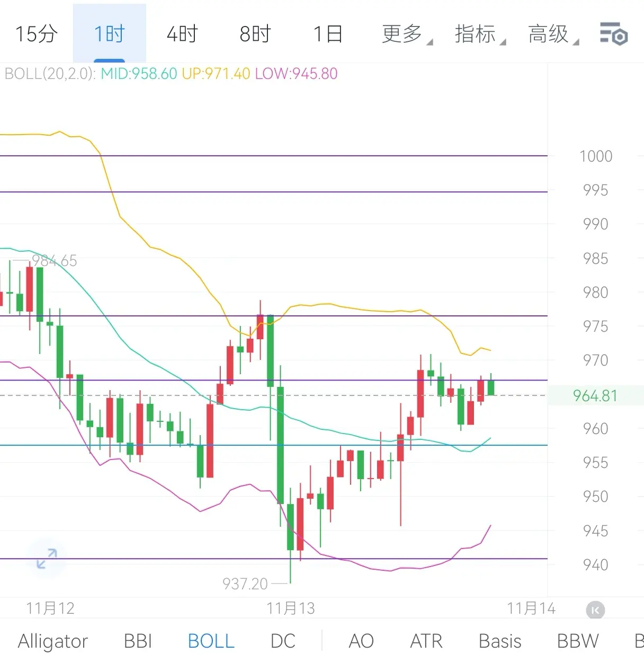This screenshot has height=671, width=644.
Task: Select the 1时 timeframe tab
Action: click(110, 34)
